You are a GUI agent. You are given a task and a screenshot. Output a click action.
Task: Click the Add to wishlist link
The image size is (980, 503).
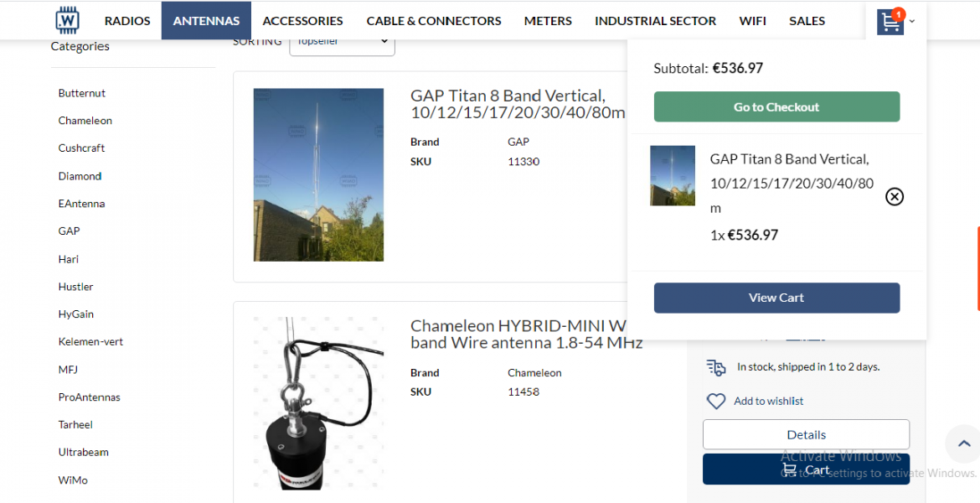click(x=768, y=402)
